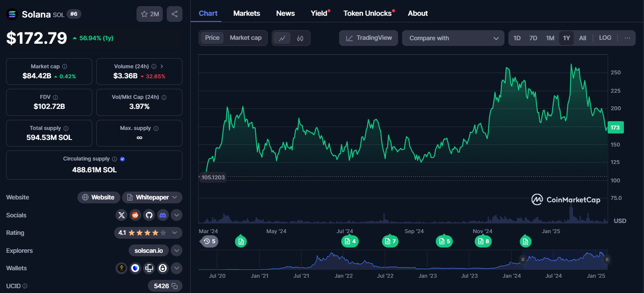The height and width of the screenshot is (293, 644).
Task: Switch to the Token Unlocks tab
Action: click(x=368, y=13)
